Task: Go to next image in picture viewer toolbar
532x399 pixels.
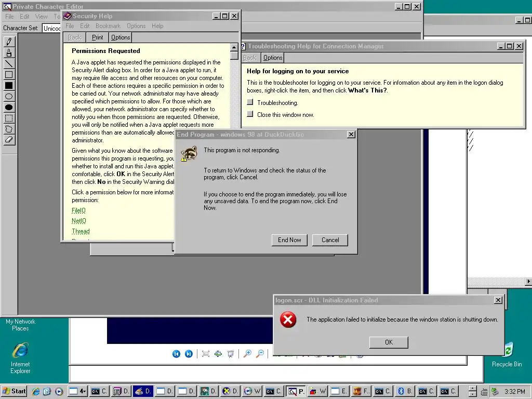Action: (189, 354)
